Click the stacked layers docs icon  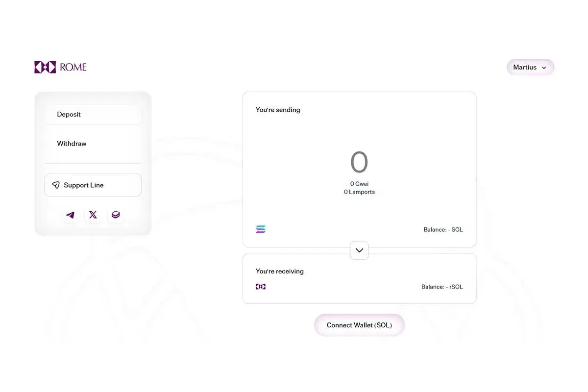point(116,215)
